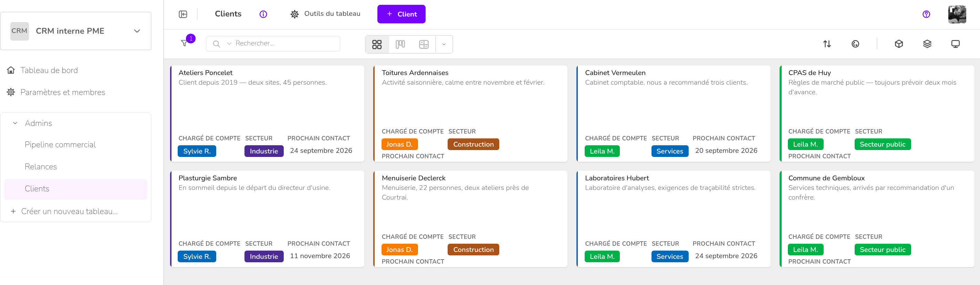Click Construction tag on Menuiserie Declerck

(473, 250)
